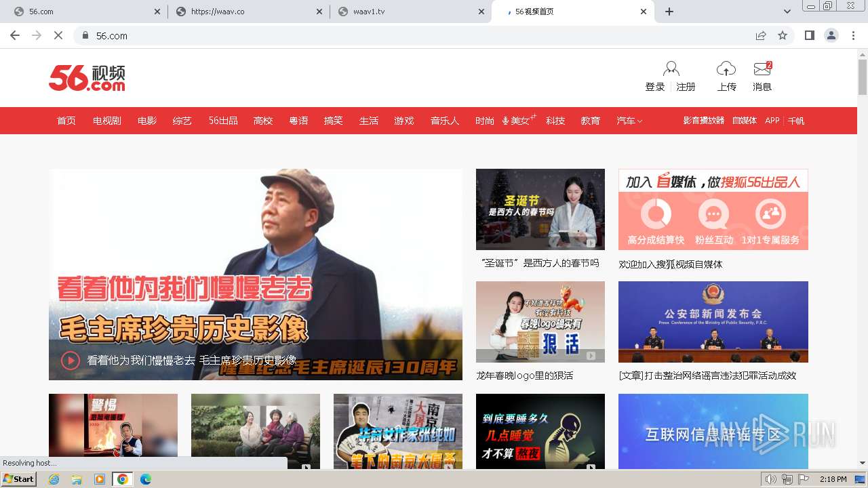Open Internet Explorer from the taskbar
Screen dimensions: 868x488
pyautogui.click(x=54, y=479)
